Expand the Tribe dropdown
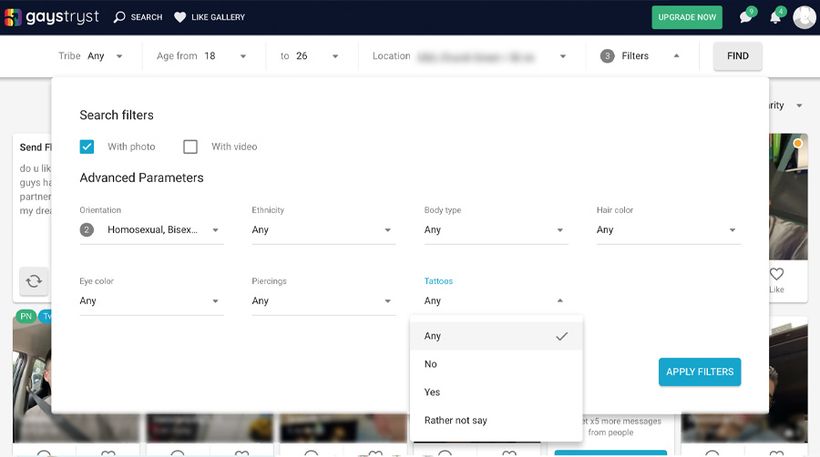Image resolution: width=820 pixels, height=457 pixels. click(90, 56)
